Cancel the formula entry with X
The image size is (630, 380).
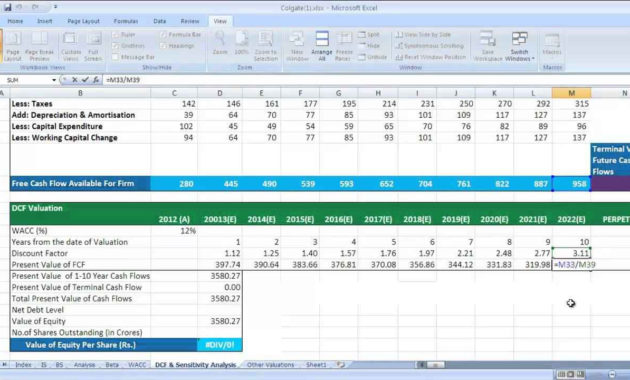pyautogui.click(x=74, y=80)
